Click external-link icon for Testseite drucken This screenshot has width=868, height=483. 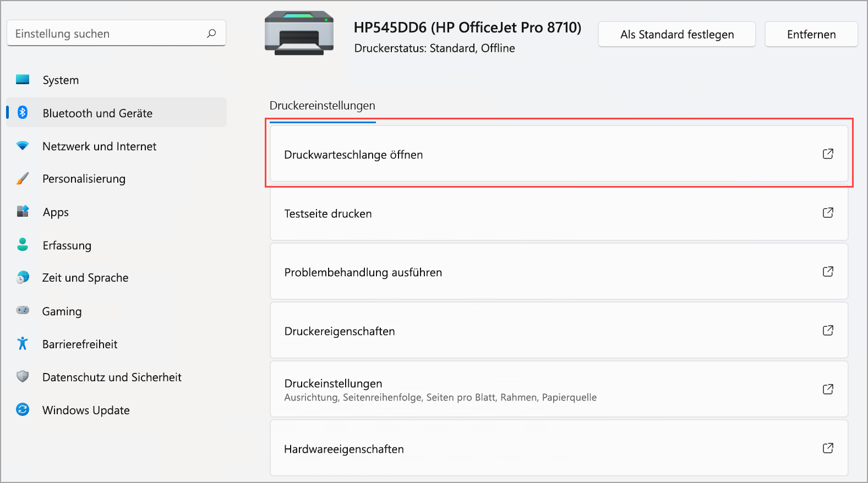[x=828, y=213]
